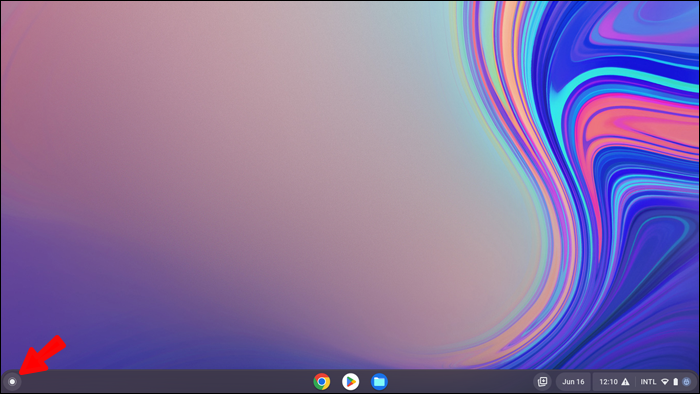Open the Jun 16 calendar date button
700x394 pixels.
pos(573,382)
